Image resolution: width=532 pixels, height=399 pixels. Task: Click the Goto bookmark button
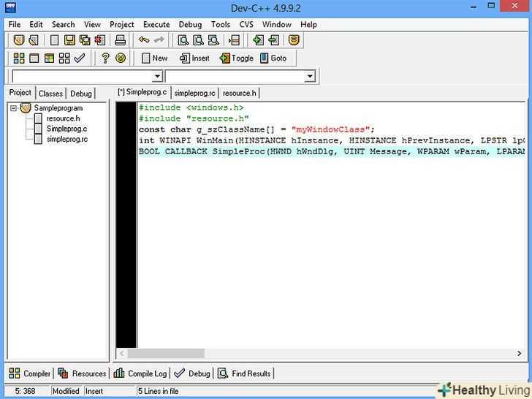[273, 58]
